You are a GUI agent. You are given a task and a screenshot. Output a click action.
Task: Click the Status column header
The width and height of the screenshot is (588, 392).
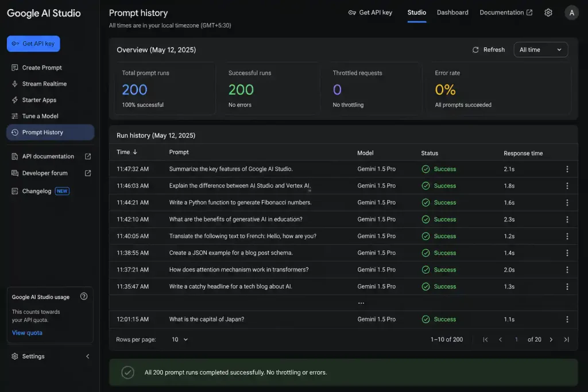(x=430, y=153)
